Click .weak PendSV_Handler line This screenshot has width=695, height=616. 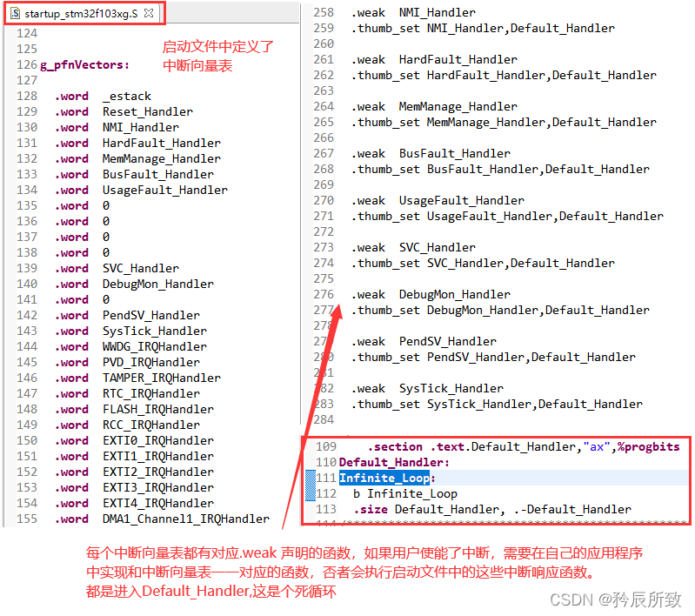coord(424,342)
